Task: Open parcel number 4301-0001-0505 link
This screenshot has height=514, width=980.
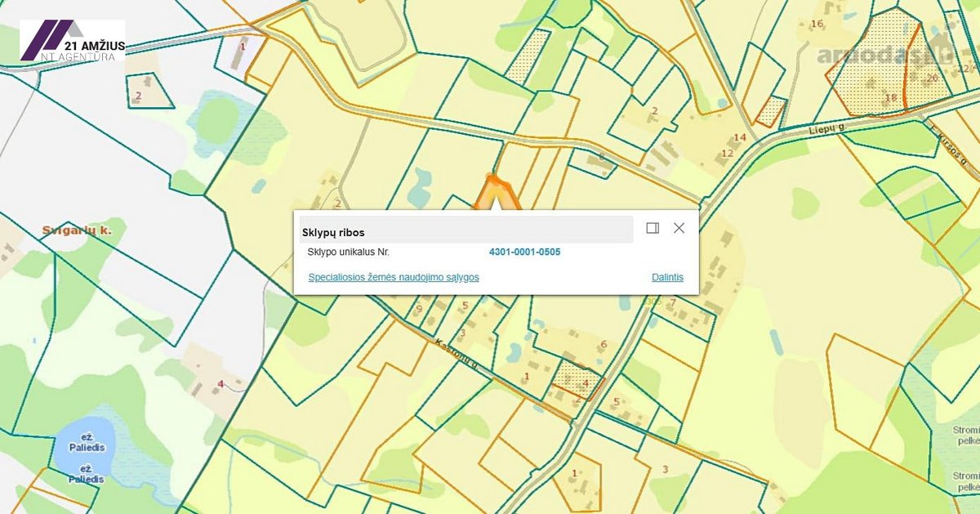Action: (524, 252)
